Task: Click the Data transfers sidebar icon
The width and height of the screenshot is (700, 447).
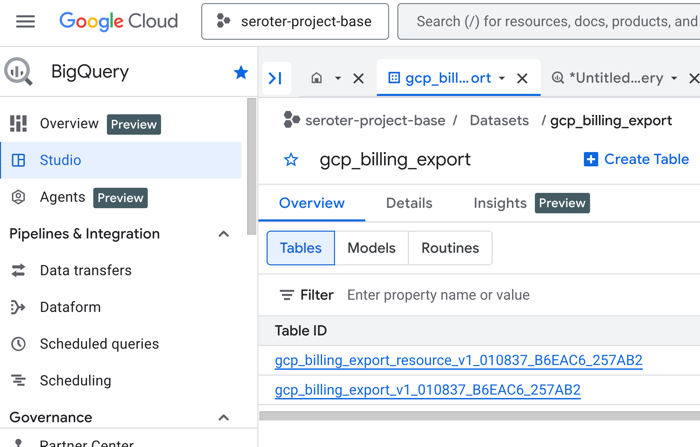Action: click(18, 270)
